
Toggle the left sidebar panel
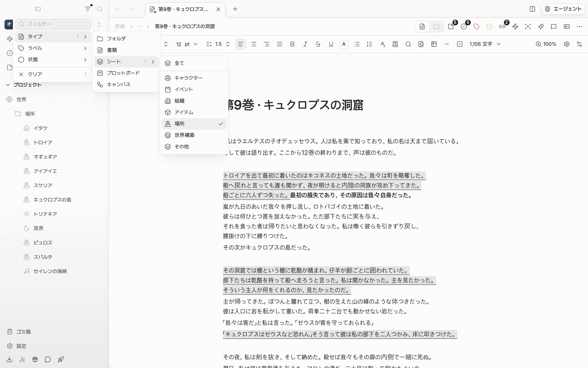click(38, 9)
